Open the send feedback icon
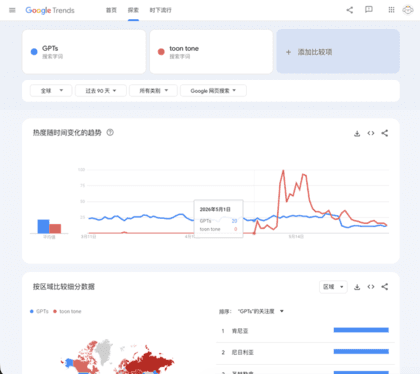The width and height of the screenshot is (420, 374). 369,10
